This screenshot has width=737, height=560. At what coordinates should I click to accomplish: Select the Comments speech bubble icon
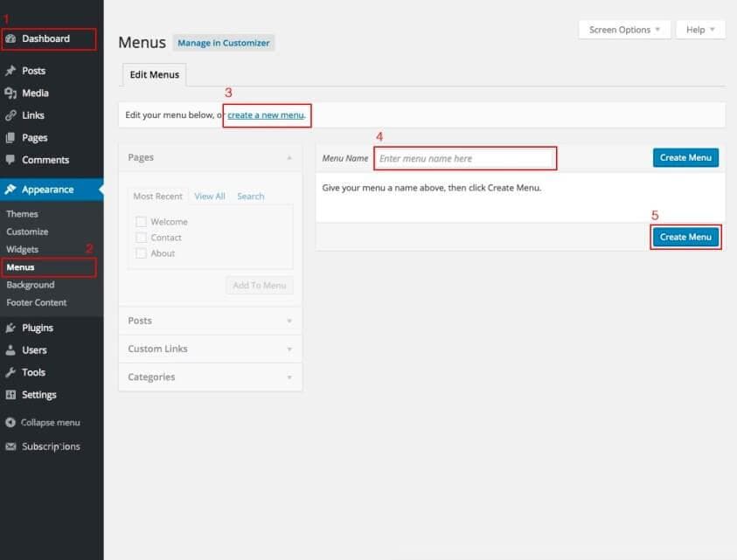tap(10, 160)
